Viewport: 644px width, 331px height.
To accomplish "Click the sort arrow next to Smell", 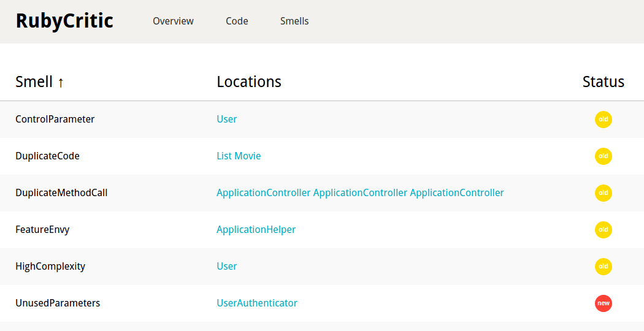I will [x=61, y=83].
